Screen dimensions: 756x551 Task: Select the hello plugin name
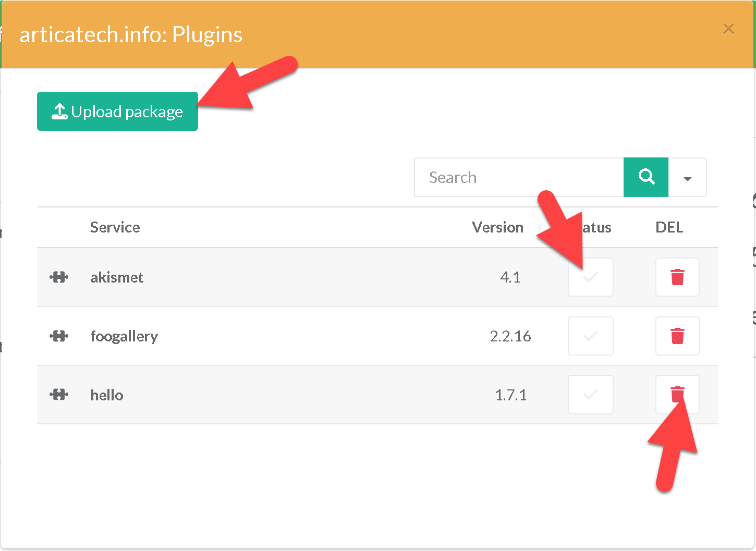(x=107, y=395)
